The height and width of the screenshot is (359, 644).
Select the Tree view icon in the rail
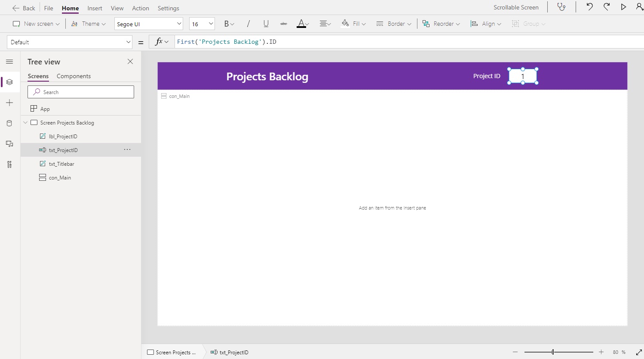[x=9, y=82]
